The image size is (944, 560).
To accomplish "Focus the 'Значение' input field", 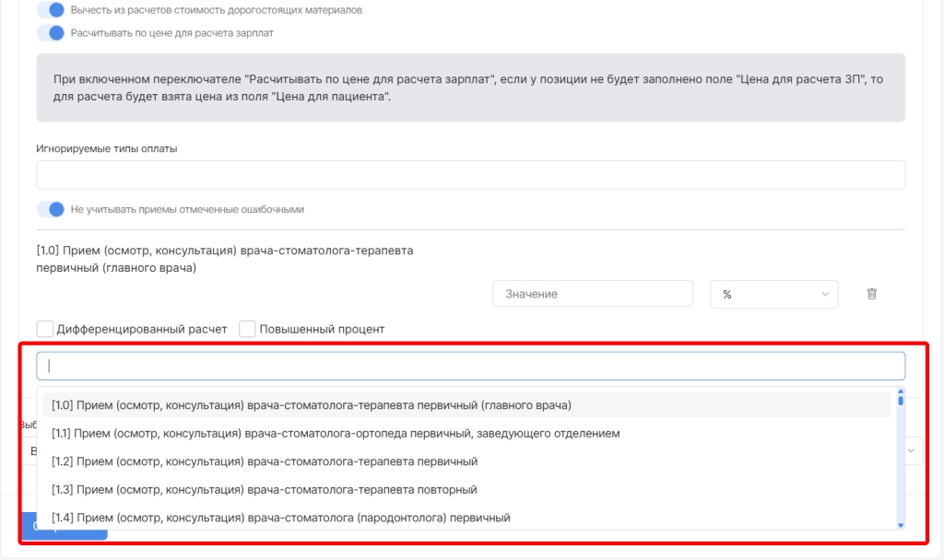I will pyautogui.click(x=592, y=294).
